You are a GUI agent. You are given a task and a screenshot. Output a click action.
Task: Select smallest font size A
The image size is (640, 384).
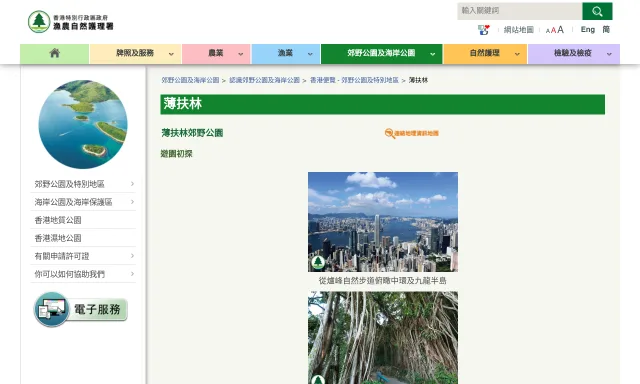548,31
